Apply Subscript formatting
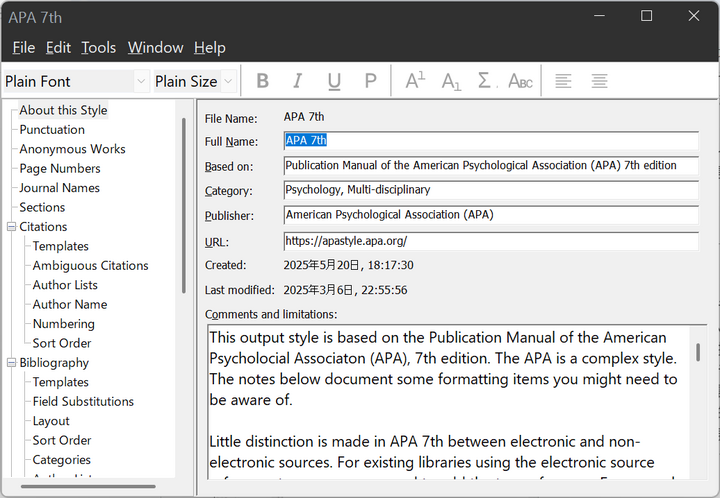720x498 pixels. (451, 81)
